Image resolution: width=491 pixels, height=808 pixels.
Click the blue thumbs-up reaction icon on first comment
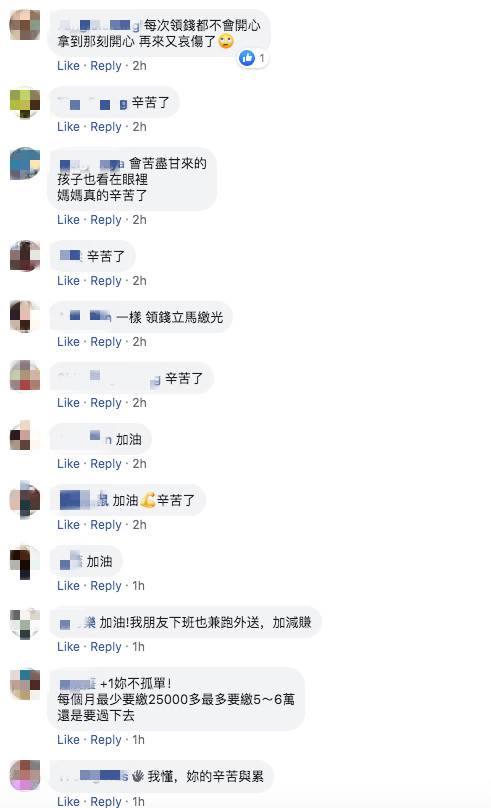click(x=247, y=58)
